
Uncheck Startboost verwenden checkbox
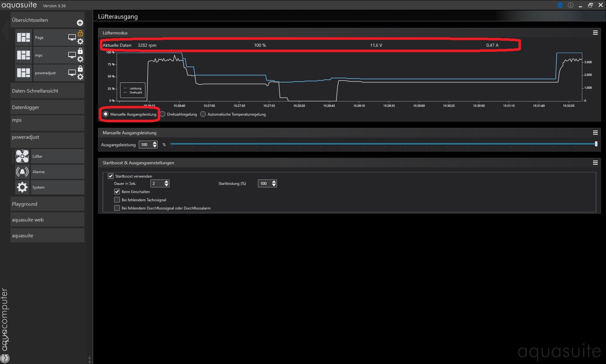tap(111, 176)
